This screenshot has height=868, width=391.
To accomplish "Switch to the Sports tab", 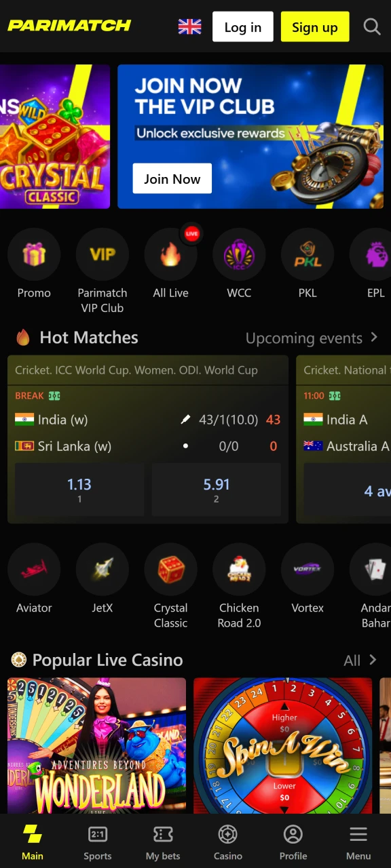I will click(x=98, y=842).
